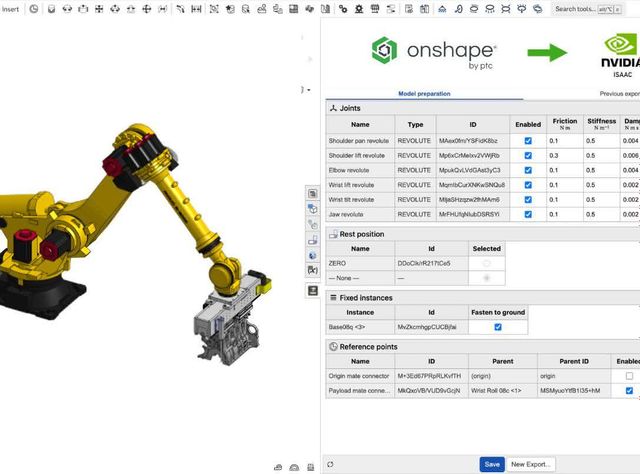Select the None rest position radio button

click(487, 278)
